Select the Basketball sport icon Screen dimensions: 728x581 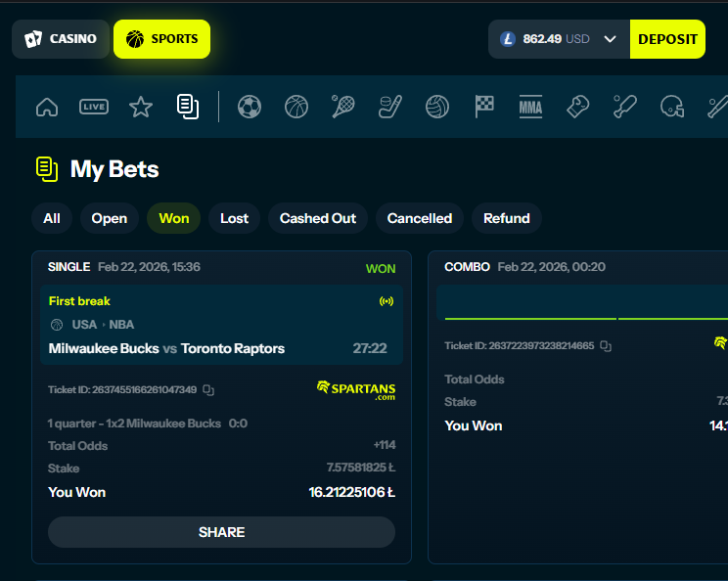click(x=296, y=108)
